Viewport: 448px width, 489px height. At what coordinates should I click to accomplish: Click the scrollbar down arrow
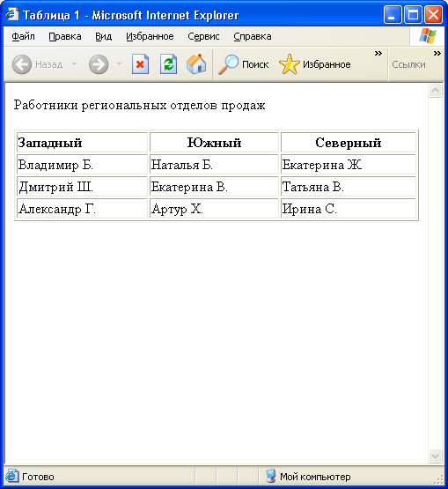[x=435, y=456]
